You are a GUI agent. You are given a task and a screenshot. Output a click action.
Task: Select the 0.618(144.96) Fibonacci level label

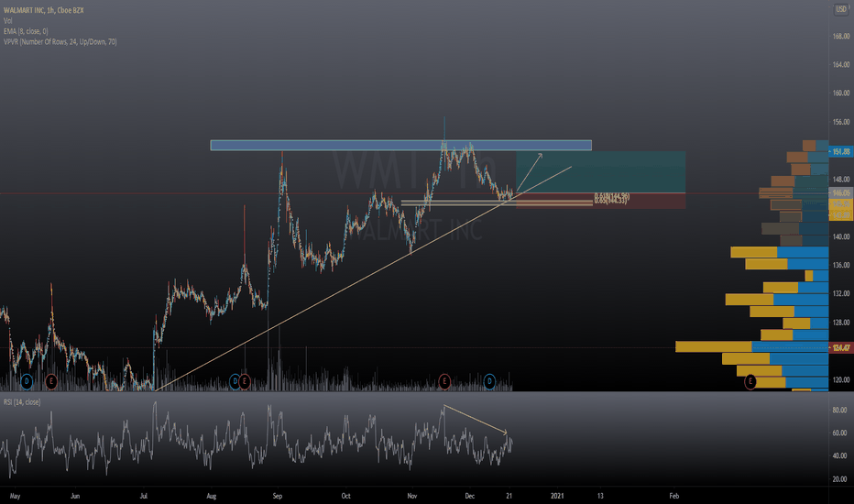click(x=611, y=195)
